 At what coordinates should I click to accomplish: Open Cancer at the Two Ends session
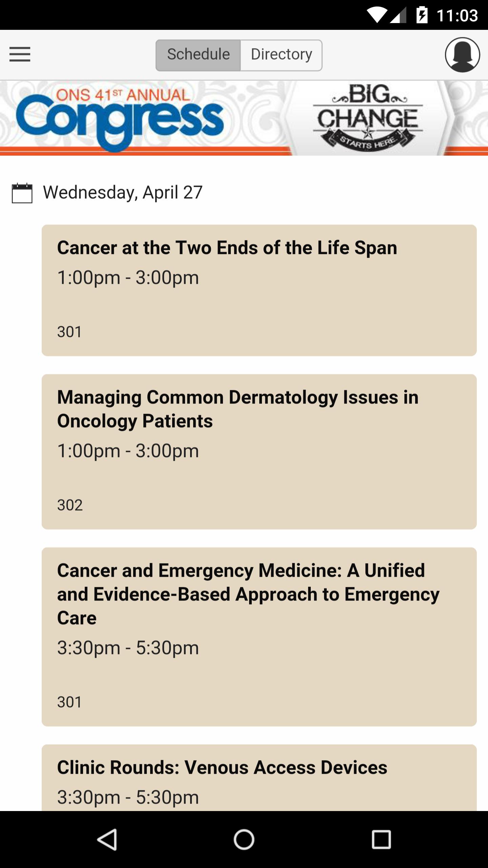259,290
